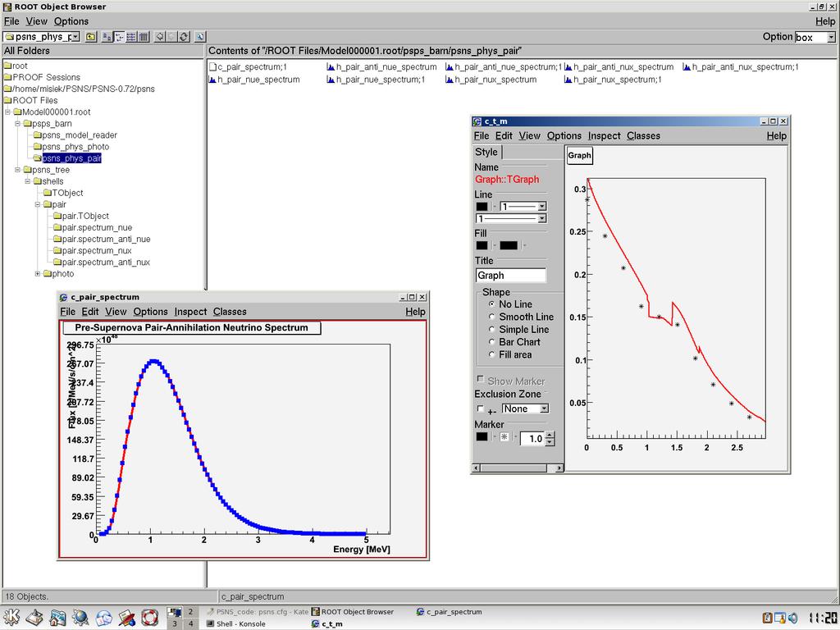
Task: Switch browser to list view
Action: pyautogui.click(x=131, y=37)
